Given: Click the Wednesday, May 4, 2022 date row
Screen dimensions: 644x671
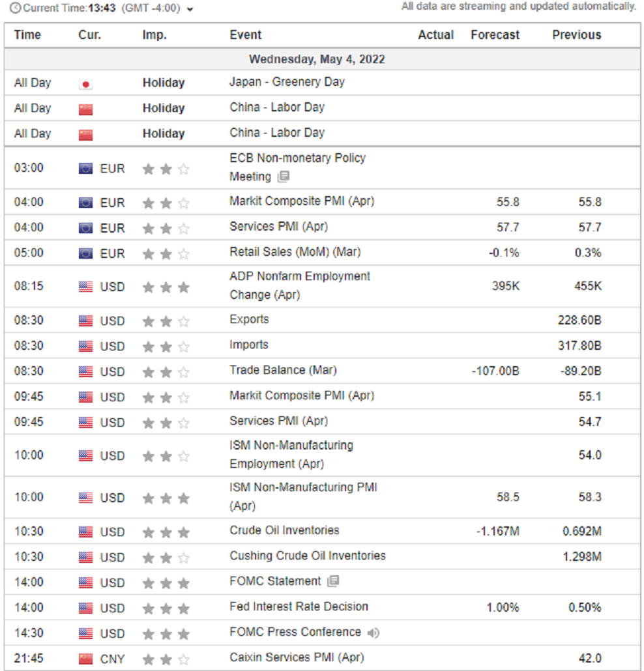Looking at the screenshot, I should [x=317, y=59].
